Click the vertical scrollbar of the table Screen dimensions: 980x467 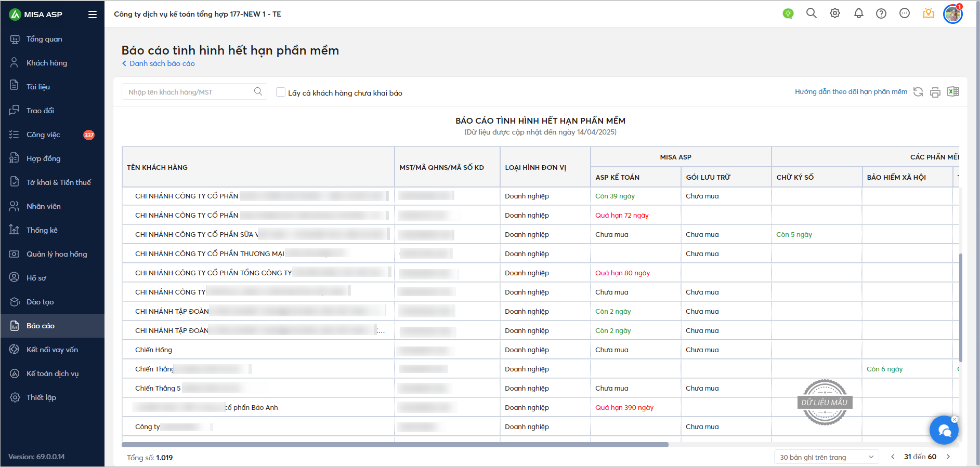pyautogui.click(x=960, y=308)
